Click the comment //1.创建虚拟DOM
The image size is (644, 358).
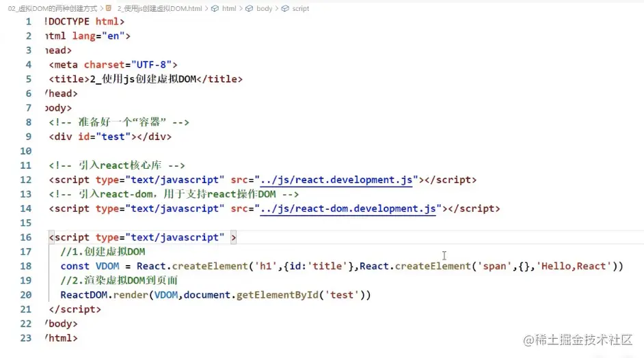pos(103,251)
